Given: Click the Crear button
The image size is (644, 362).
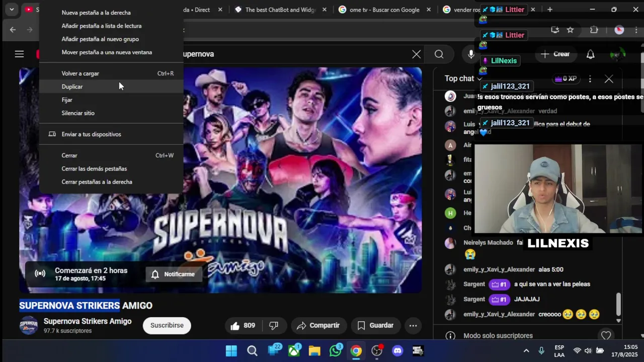Looking at the screenshot, I should click(x=555, y=54).
